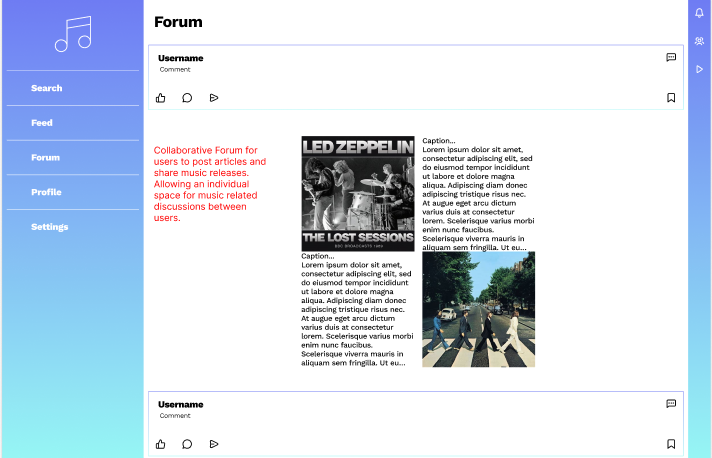712x458 pixels.
Task: Bookmark the first Username post
Action: (671, 98)
